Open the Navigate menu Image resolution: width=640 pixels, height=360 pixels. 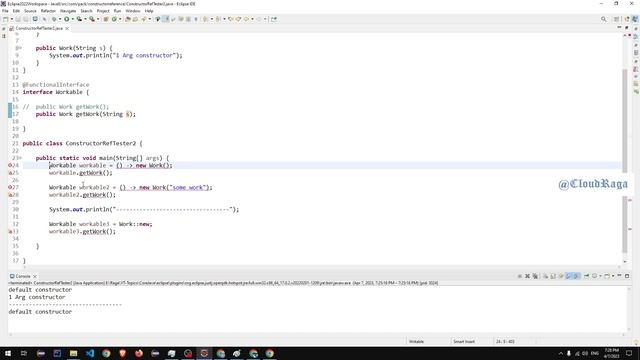point(68,11)
